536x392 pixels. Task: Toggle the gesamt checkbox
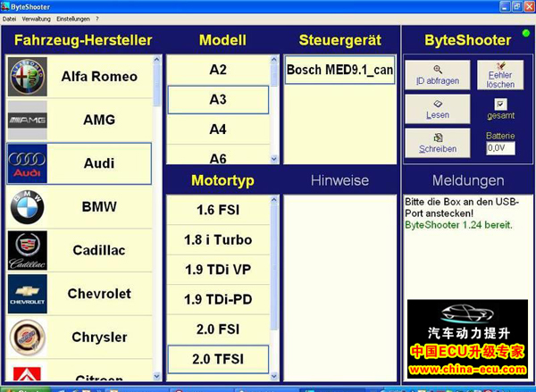[x=500, y=104]
